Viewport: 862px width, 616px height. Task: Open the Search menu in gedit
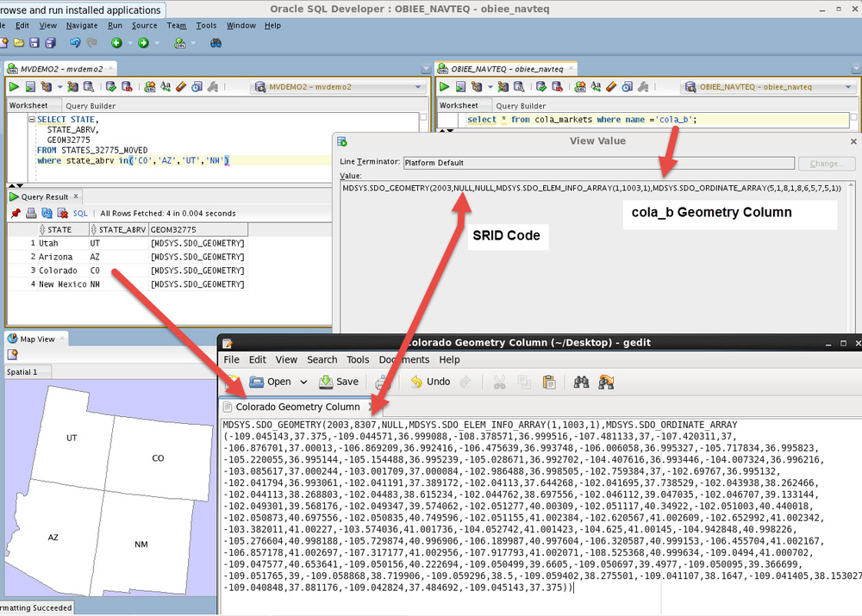tap(322, 360)
